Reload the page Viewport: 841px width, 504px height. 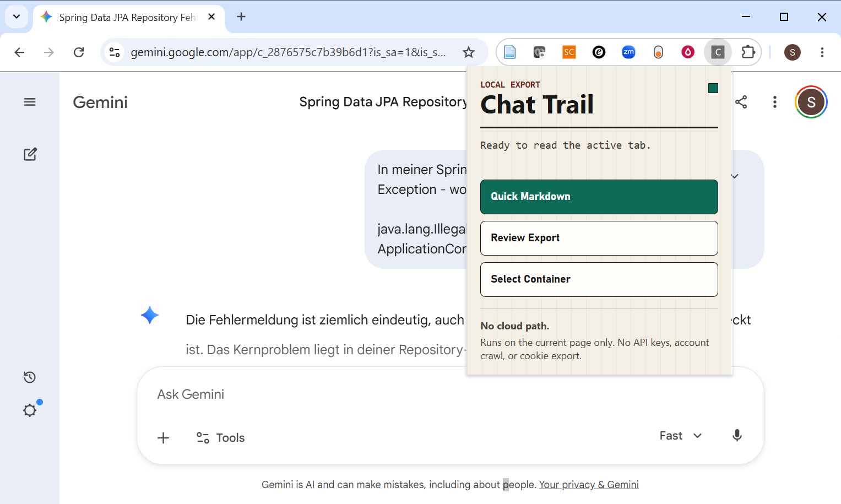(79, 52)
